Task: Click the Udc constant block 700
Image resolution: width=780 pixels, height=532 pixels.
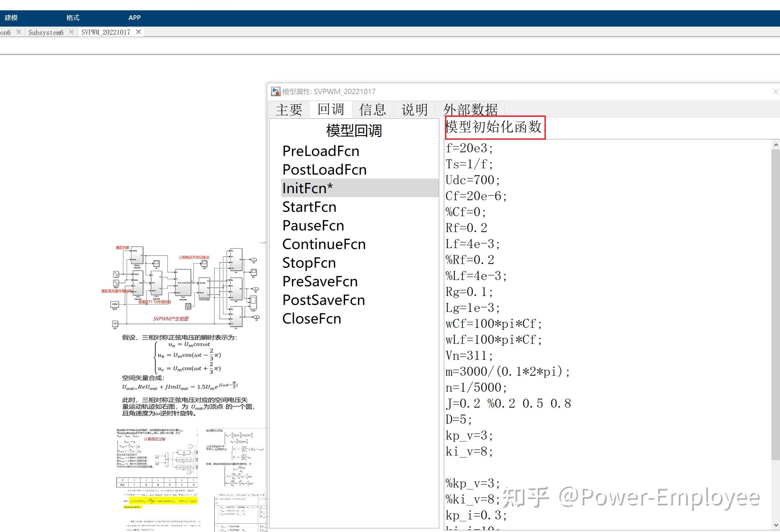Action: pyautogui.click(x=115, y=324)
